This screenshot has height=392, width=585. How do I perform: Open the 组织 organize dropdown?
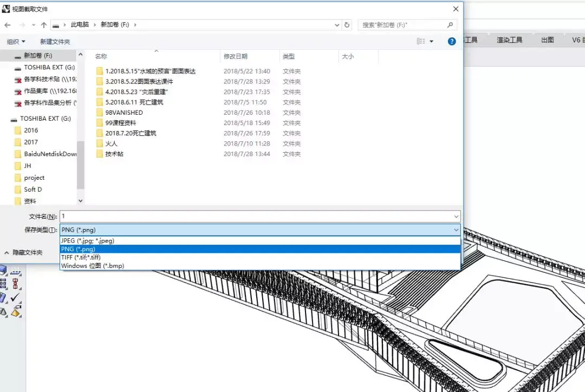[x=16, y=41]
